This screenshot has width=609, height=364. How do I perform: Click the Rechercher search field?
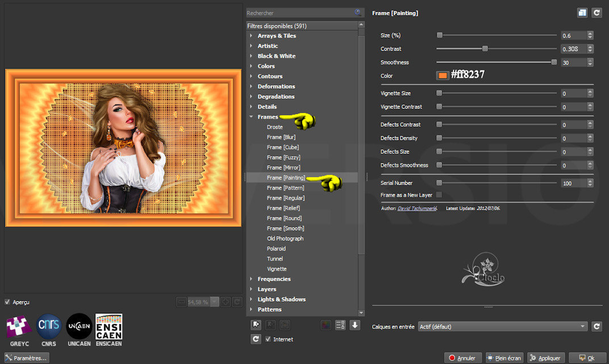point(300,13)
